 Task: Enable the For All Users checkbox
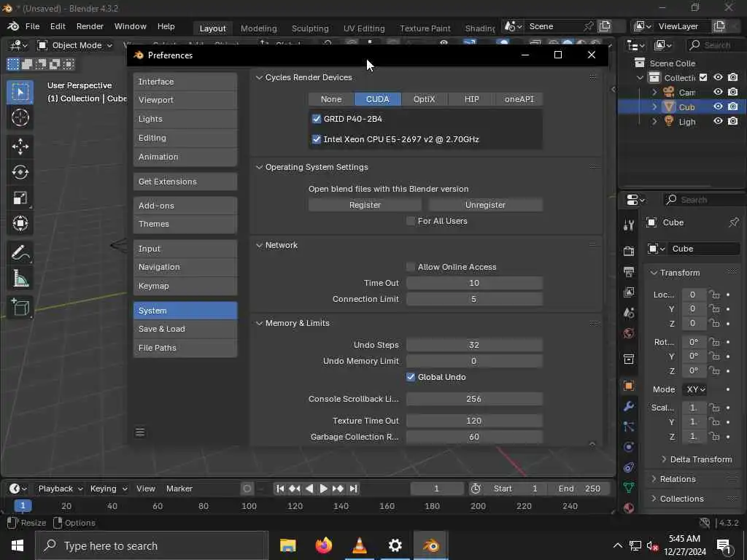pos(411,221)
